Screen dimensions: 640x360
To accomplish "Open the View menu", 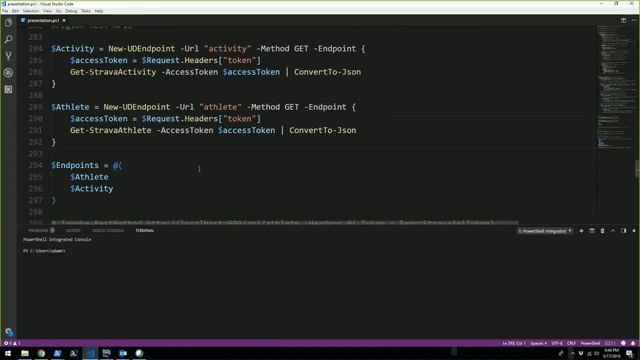I will tap(47, 11).
